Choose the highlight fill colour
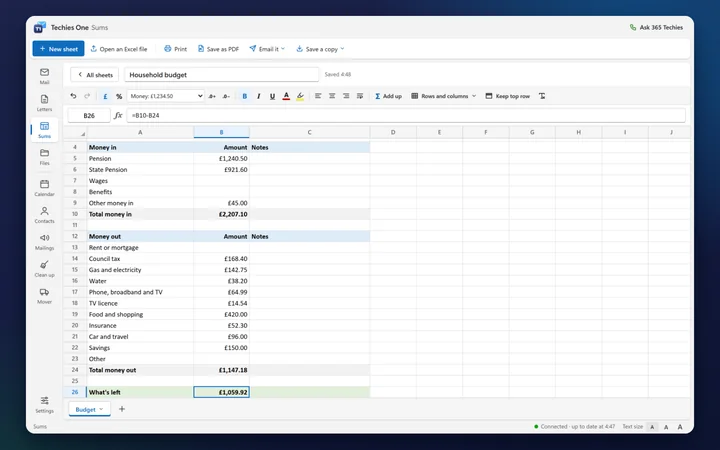This screenshot has width=720, height=450. 300,96
